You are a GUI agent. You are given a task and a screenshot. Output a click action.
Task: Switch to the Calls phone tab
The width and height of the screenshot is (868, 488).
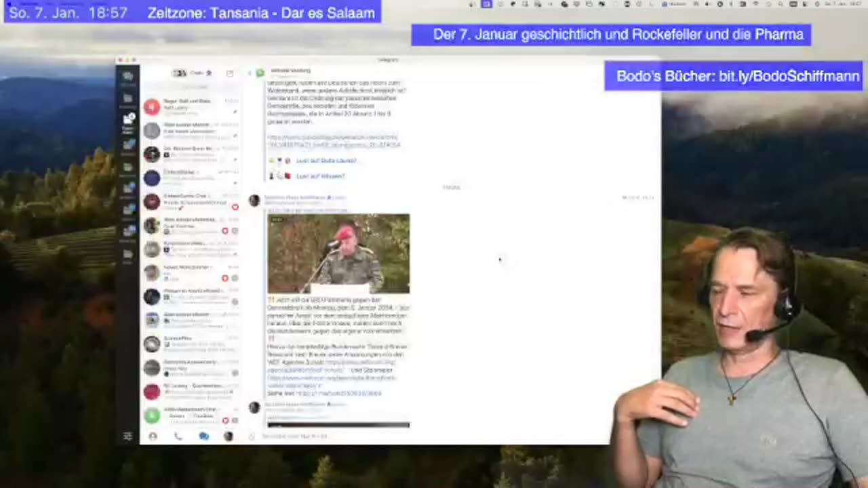178,436
